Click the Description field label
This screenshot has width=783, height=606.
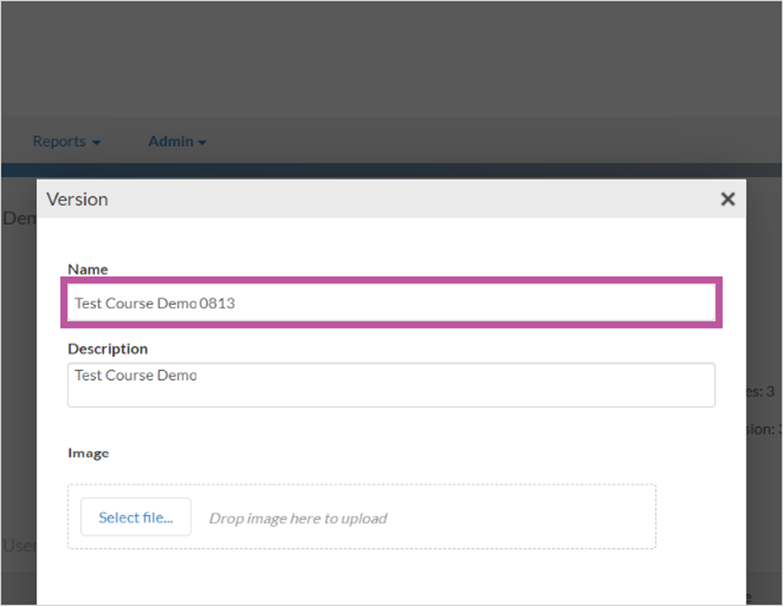point(108,348)
